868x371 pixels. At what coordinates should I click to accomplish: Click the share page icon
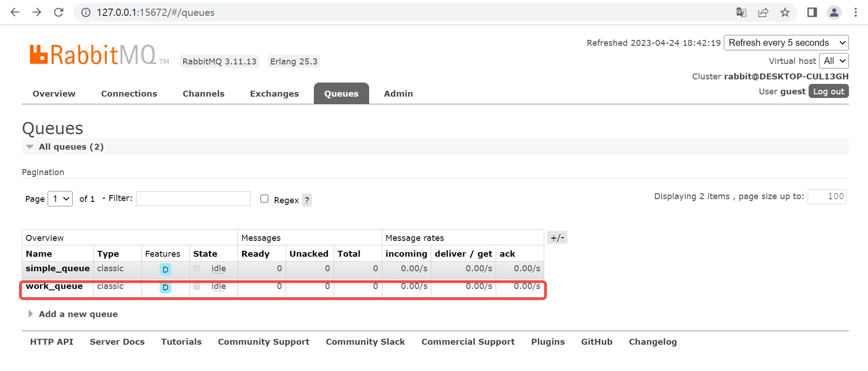click(x=763, y=12)
